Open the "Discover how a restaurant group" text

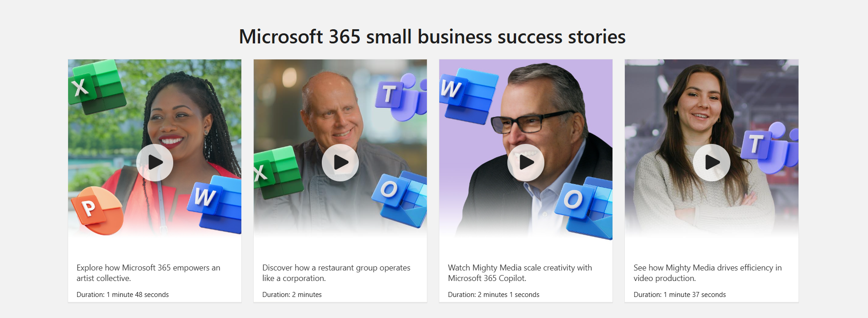point(336,273)
